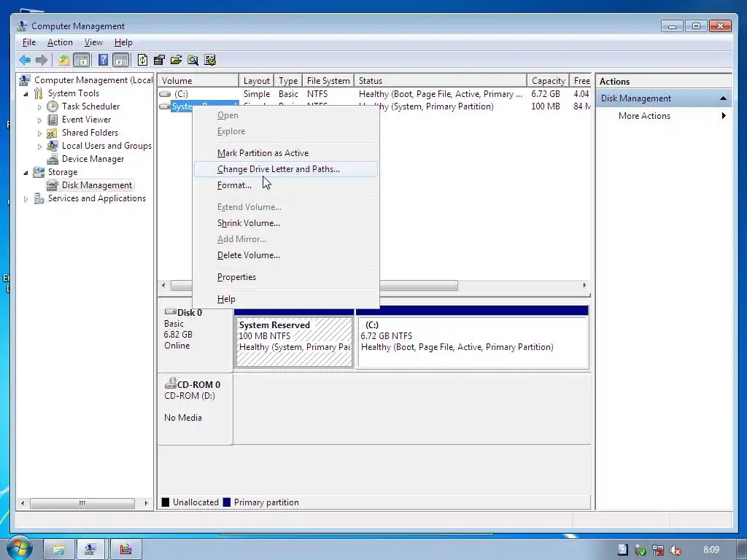This screenshot has width=747, height=560.
Task: Click the open folder icon in the toolbar
Action: 176,60
